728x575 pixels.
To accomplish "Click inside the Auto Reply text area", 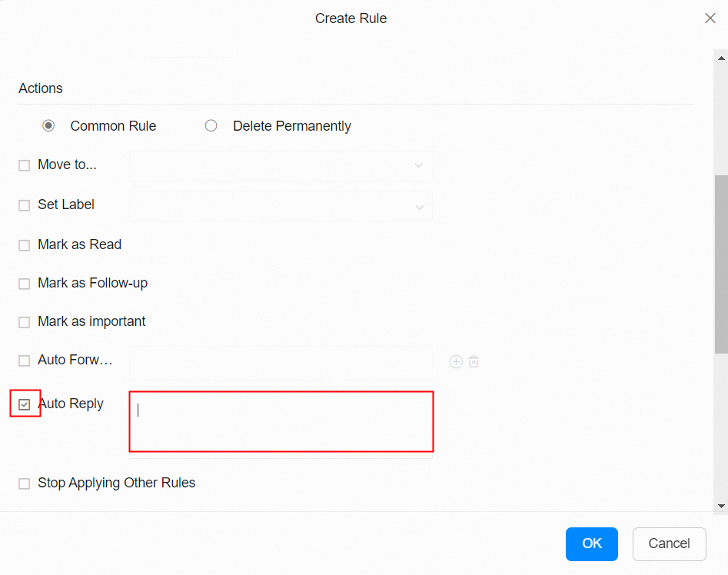I will click(x=281, y=421).
